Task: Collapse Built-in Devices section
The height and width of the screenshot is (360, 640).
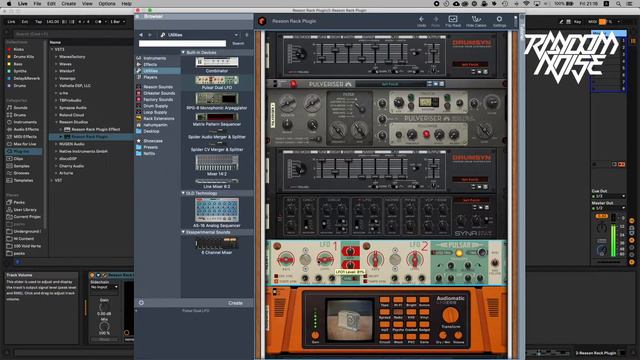Action: pos(183,53)
